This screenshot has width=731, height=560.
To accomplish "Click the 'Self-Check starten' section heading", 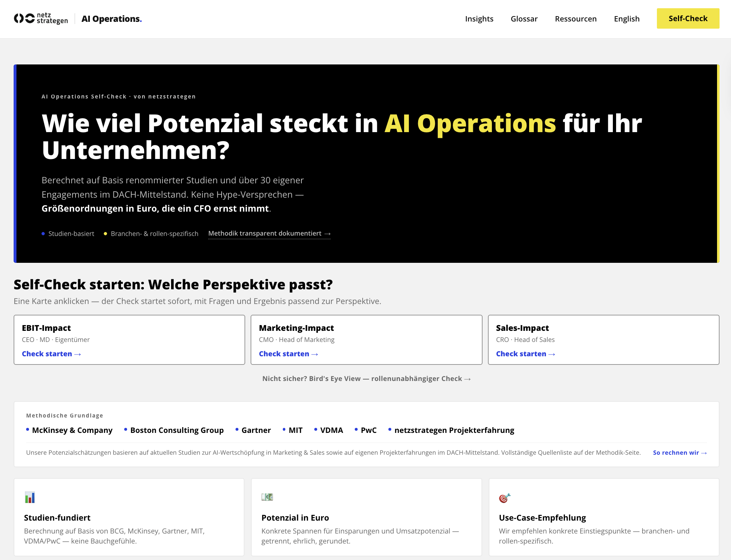I will 173,285.
